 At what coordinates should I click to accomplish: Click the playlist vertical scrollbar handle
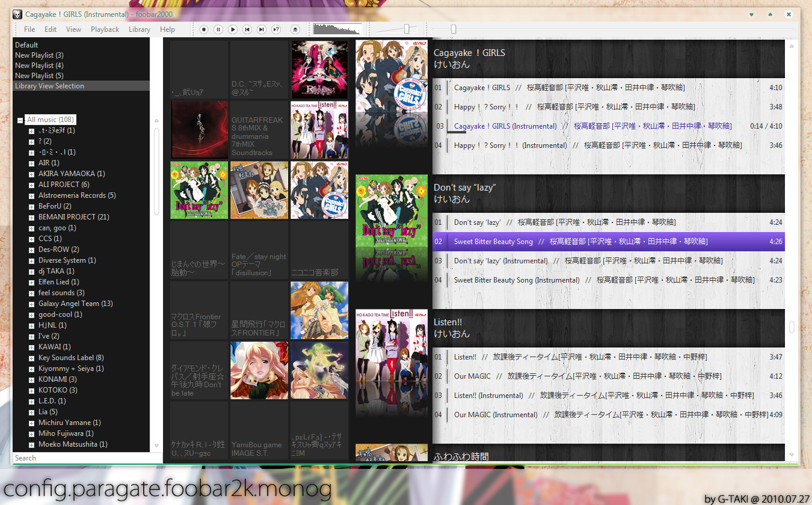click(792, 326)
